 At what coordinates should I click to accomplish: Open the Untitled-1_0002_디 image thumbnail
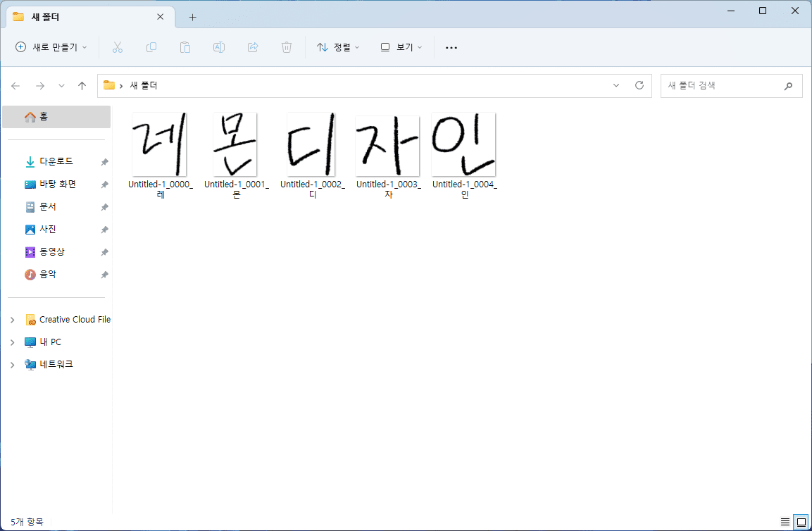(x=311, y=144)
